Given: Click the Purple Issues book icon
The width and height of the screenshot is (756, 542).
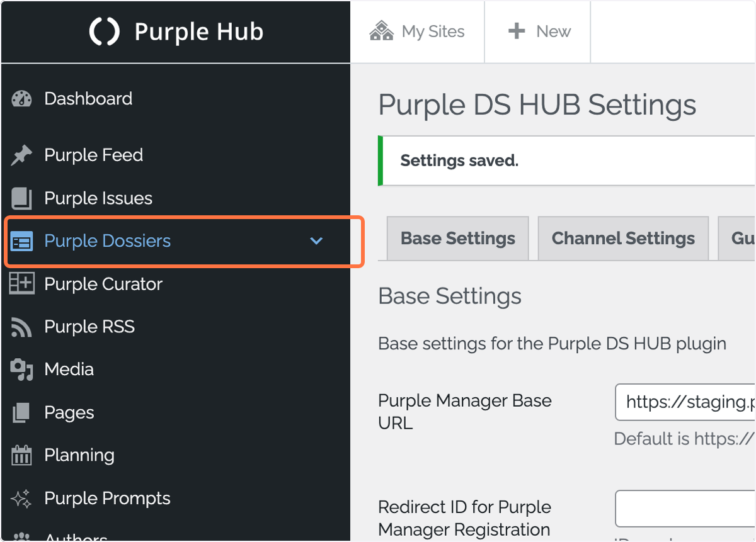Looking at the screenshot, I should coord(21,198).
